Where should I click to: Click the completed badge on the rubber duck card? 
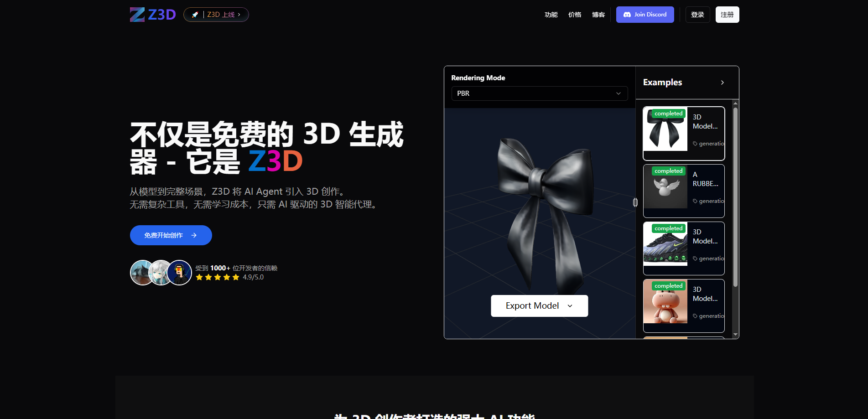coord(668,171)
